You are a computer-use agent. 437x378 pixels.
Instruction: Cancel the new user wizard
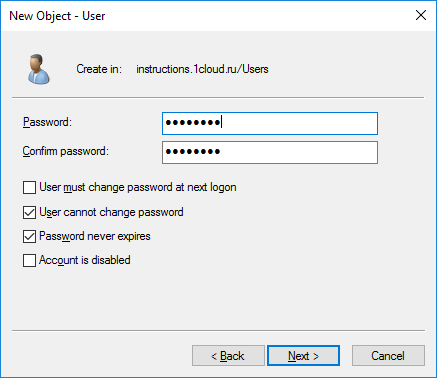(x=388, y=356)
